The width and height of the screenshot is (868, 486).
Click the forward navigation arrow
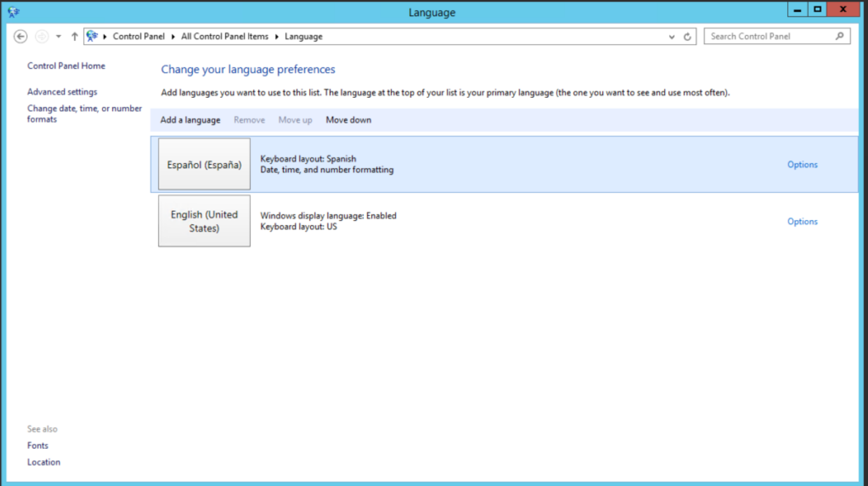41,36
